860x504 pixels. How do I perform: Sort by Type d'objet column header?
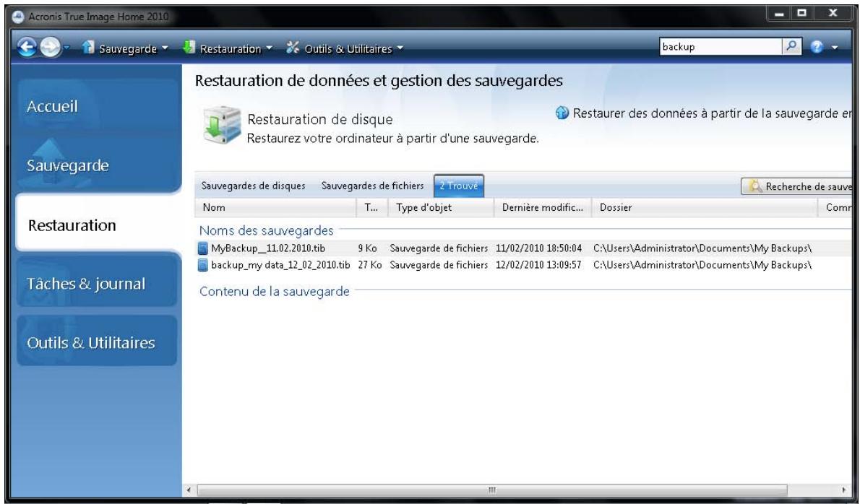441,207
